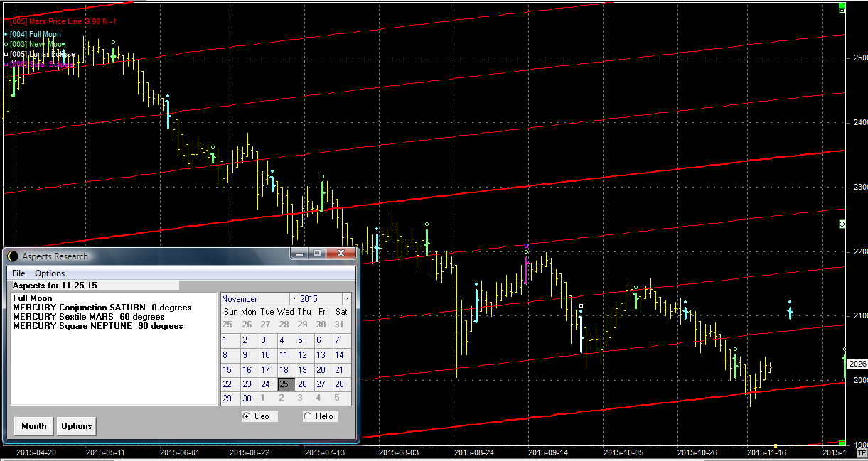868x461 pixels.
Task: Click the cyan full moon marker near 2015-11-25
Action: coord(790,310)
